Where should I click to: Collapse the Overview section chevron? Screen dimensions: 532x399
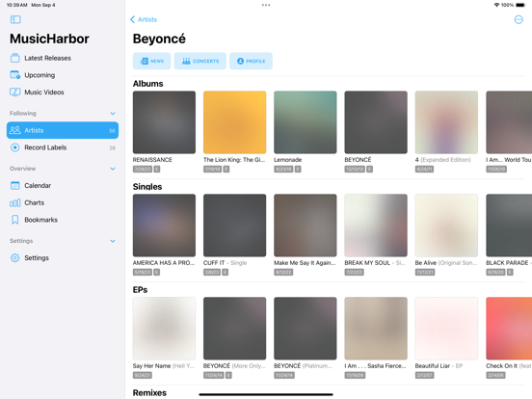(113, 169)
